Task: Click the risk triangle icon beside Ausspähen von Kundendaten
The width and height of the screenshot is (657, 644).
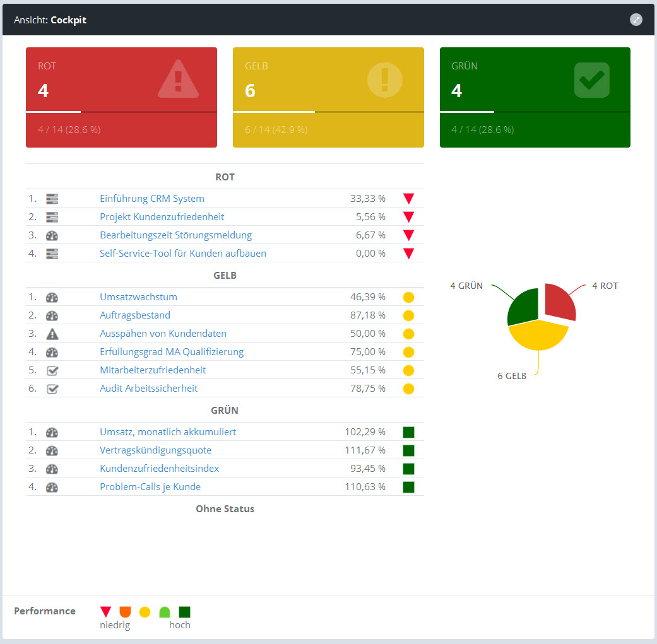Action: point(52,334)
